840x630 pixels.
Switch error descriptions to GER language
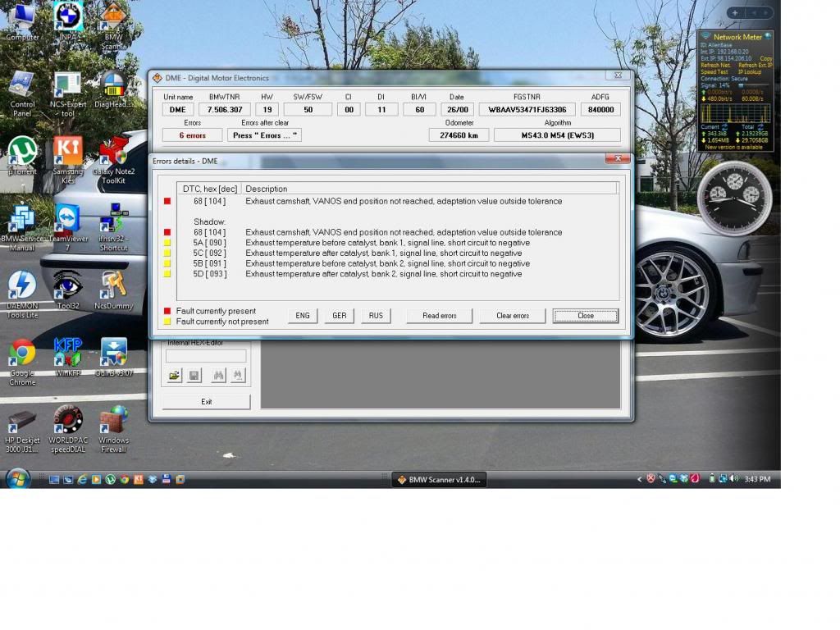[339, 315]
